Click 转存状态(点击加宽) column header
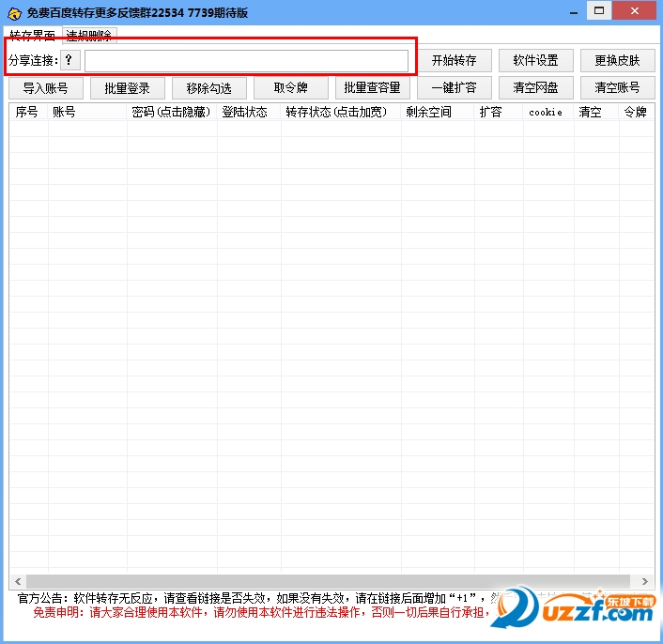663x644 pixels. 341,112
